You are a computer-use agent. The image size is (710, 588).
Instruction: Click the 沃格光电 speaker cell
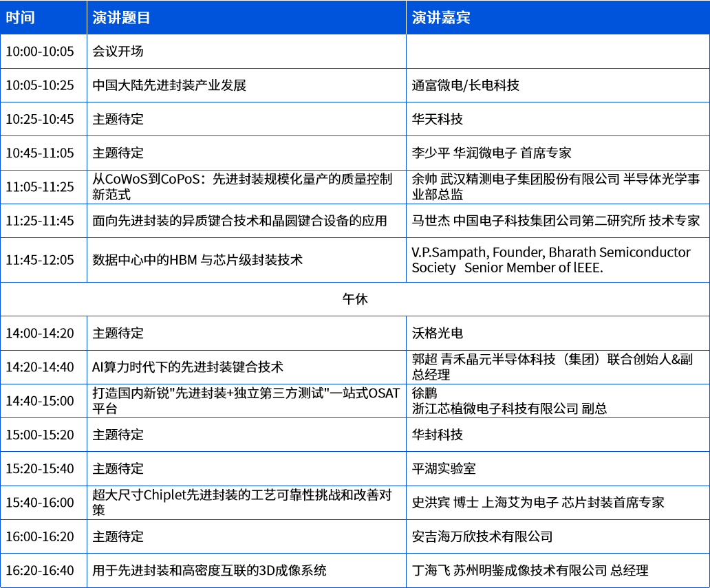(558, 333)
